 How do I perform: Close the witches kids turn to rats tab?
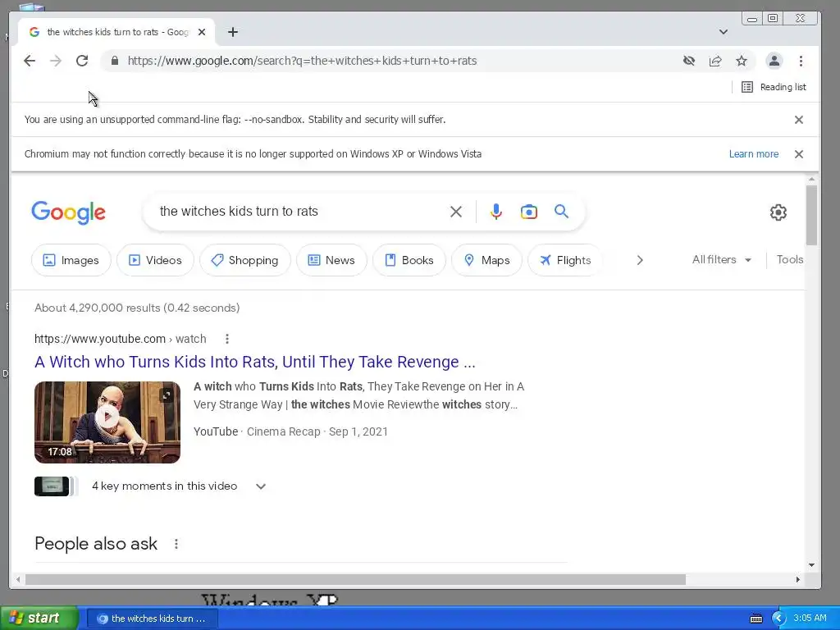coord(202,32)
